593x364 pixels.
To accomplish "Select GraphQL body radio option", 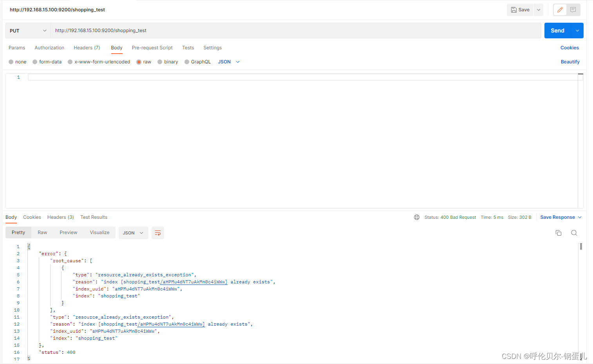I will pos(187,62).
